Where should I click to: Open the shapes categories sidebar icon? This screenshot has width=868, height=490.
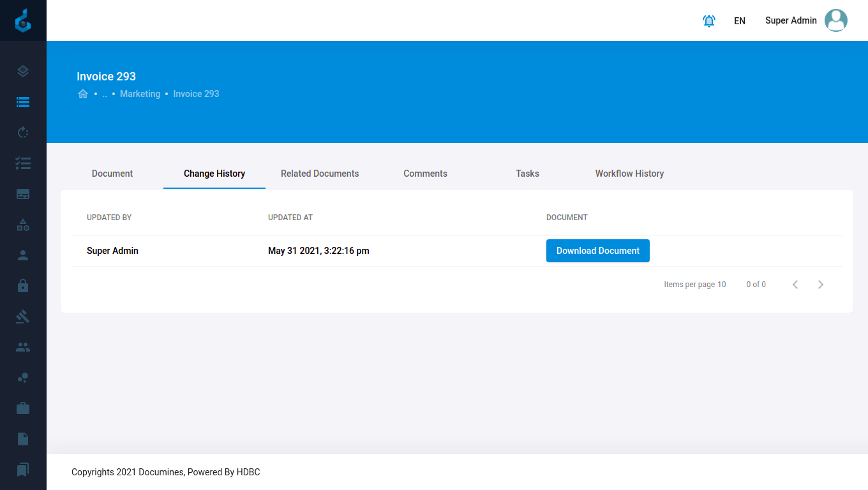23,225
